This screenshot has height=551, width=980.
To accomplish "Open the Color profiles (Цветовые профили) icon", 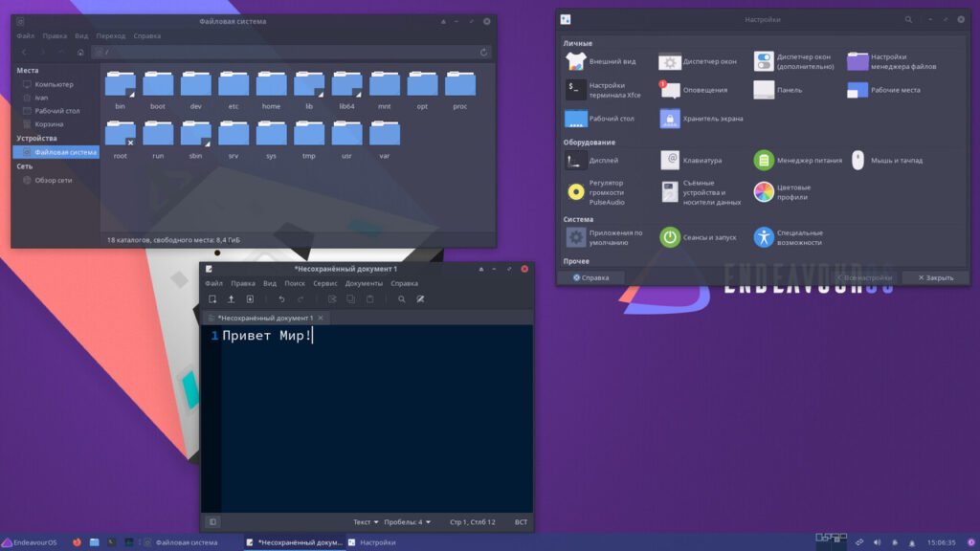I will pos(763,191).
